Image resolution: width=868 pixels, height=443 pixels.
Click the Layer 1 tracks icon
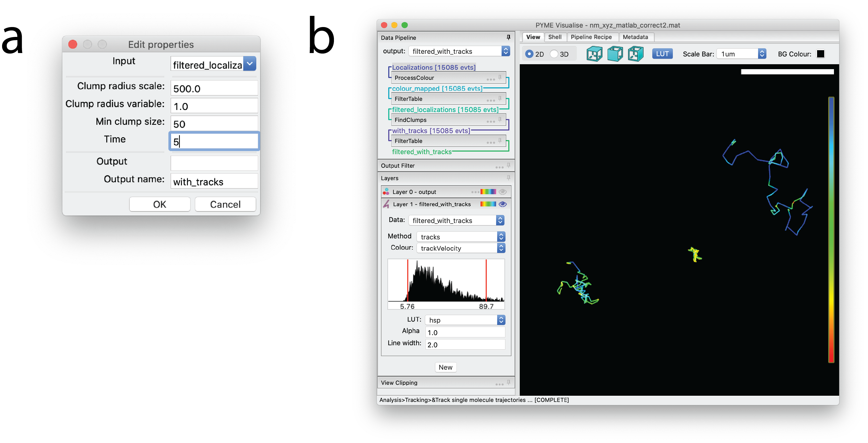pos(386,204)
